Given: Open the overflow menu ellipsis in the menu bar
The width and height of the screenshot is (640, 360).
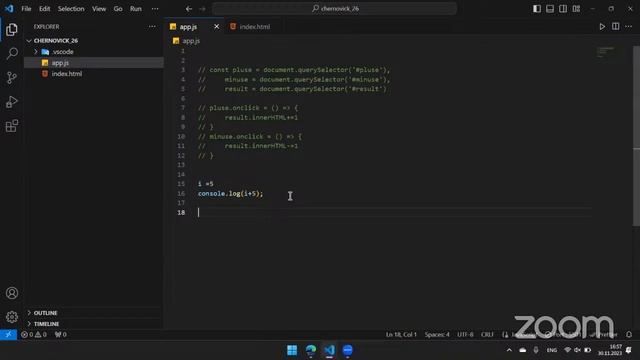Looking at the screenshot, I should pos(155,9).
